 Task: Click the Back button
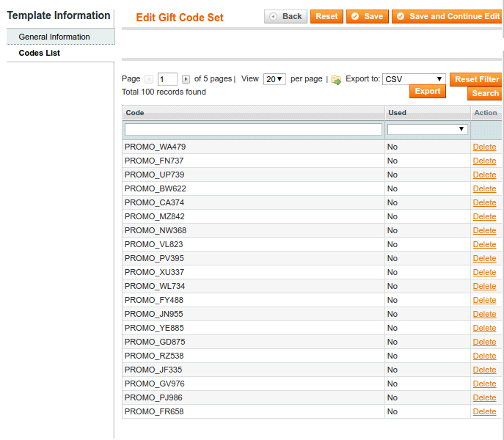point(285,16)
